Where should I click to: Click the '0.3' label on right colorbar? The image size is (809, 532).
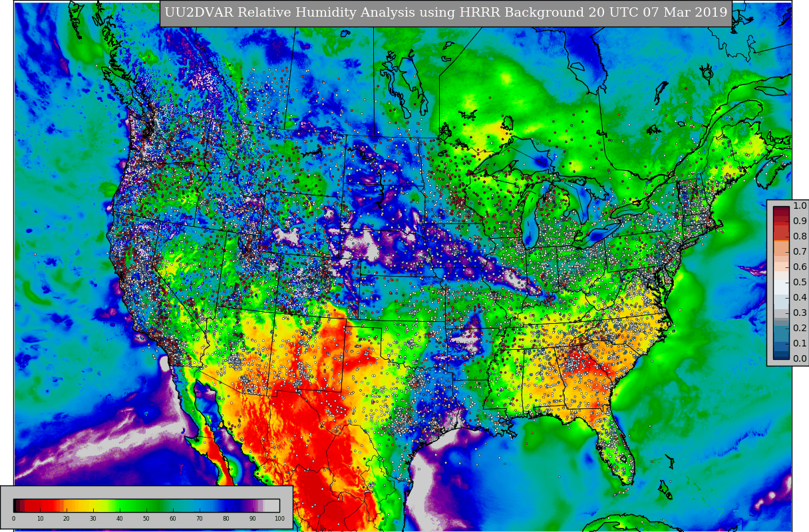click(800, 313)
